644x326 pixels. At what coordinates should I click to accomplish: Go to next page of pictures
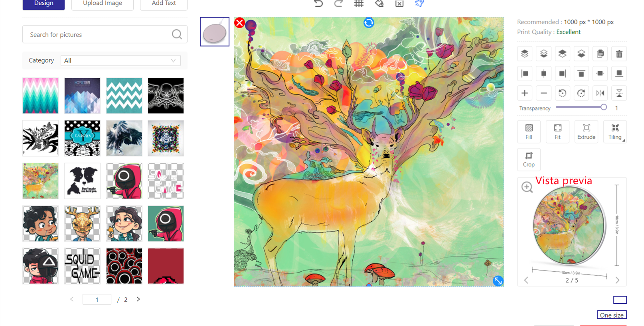pyautogui.click(x=138, y=299)
